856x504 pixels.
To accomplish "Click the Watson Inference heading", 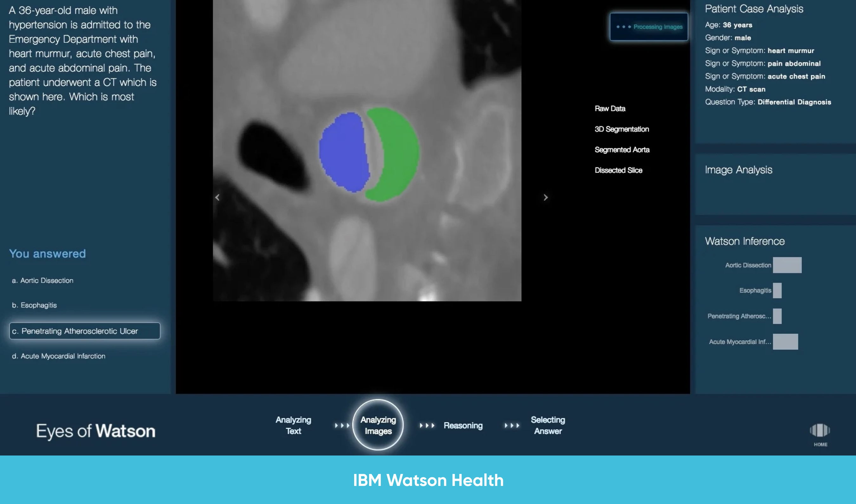I will (745, 241).
